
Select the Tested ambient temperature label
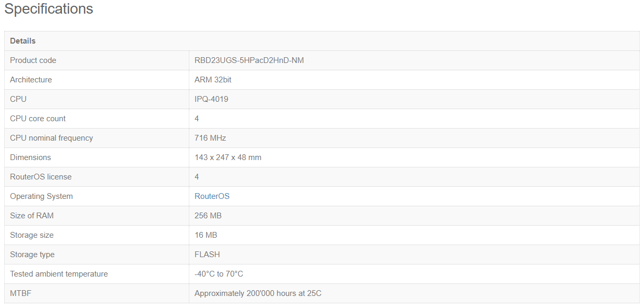tap(59, 274)
